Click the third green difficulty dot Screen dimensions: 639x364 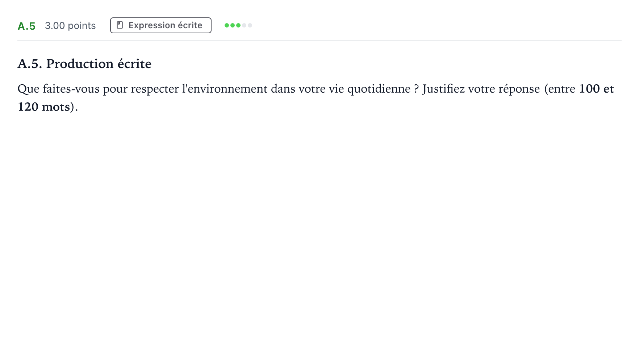coord(238,25)
